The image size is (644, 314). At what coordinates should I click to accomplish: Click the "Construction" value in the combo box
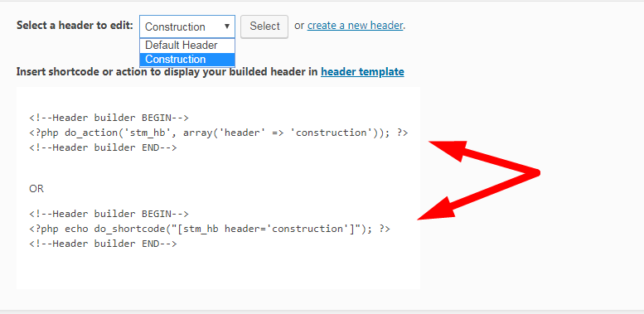[175, 27]
